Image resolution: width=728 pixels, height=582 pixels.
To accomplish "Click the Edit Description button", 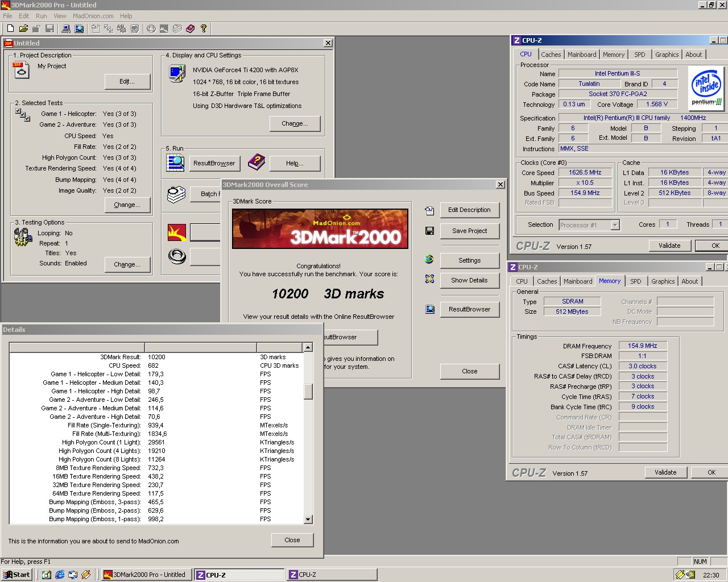I will [x=469, y=210].
